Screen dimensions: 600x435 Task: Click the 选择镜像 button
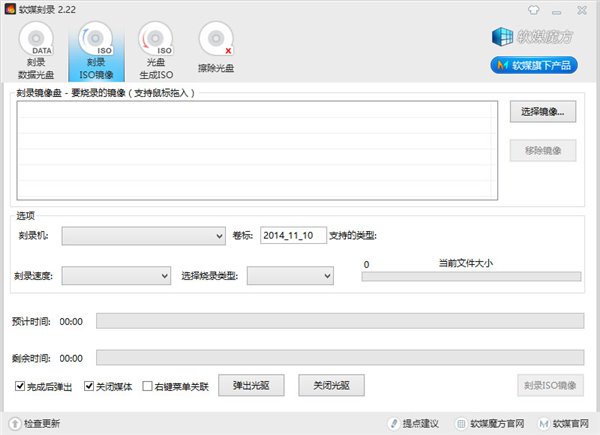(x=543, y=111)
